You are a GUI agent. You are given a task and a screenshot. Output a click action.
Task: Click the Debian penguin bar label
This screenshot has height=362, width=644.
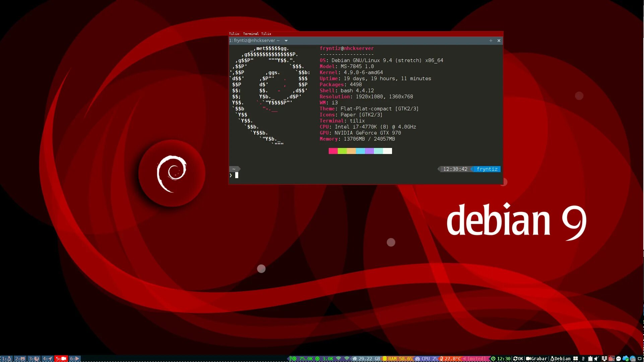coord(560,359)
